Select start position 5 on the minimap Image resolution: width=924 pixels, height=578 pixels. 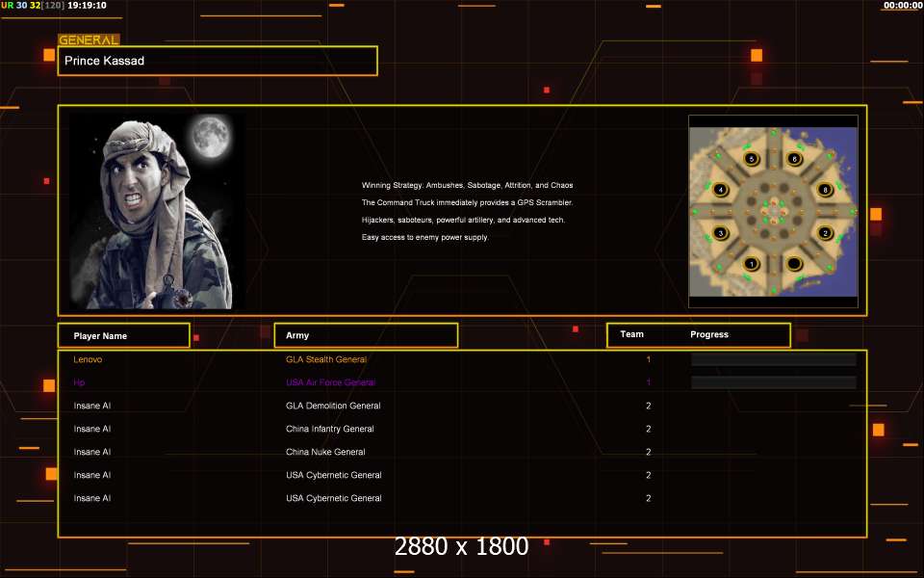coord(752,159)
